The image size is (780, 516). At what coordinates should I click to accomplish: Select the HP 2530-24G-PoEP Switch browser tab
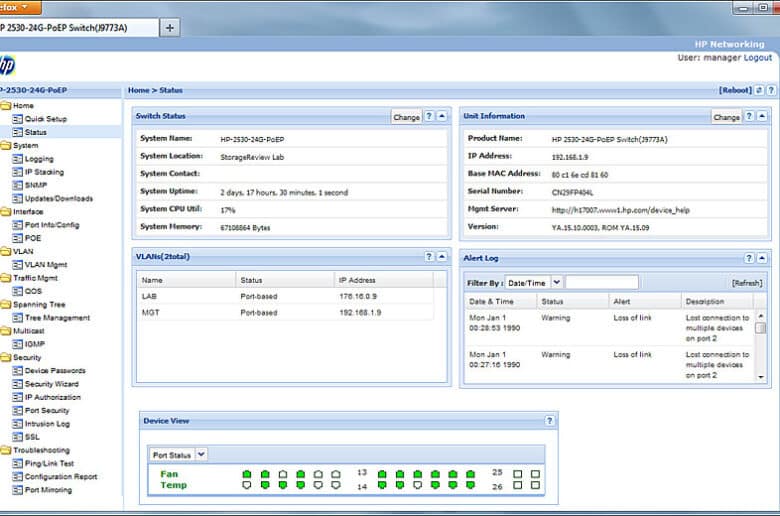click(x=79, y=28)
